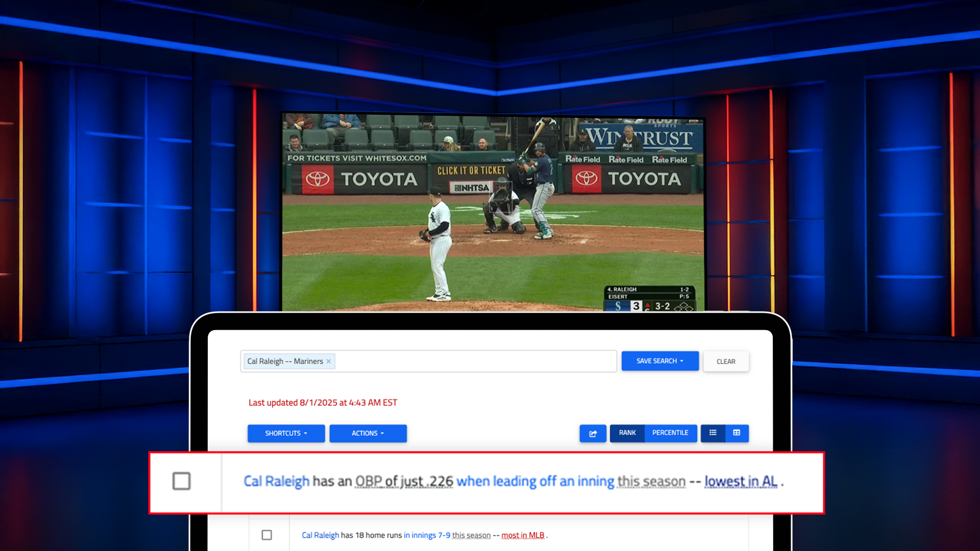Viewport: 980px width, 551px height.
Task: Follow the 'lowest in AL' link
Action: 741,481
